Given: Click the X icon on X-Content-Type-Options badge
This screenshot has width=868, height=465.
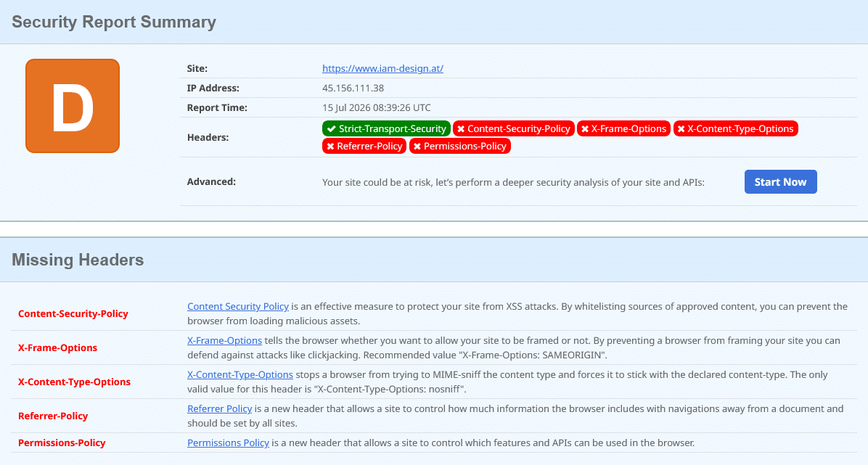Looking at the screenshot, I should [x=681, y=129].
